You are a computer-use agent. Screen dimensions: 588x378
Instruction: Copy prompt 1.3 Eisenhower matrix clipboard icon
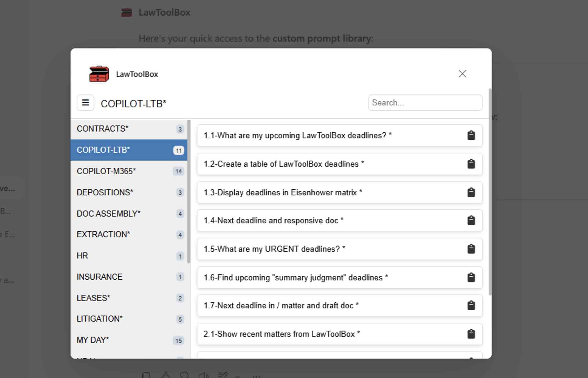(x=471, y=192)
